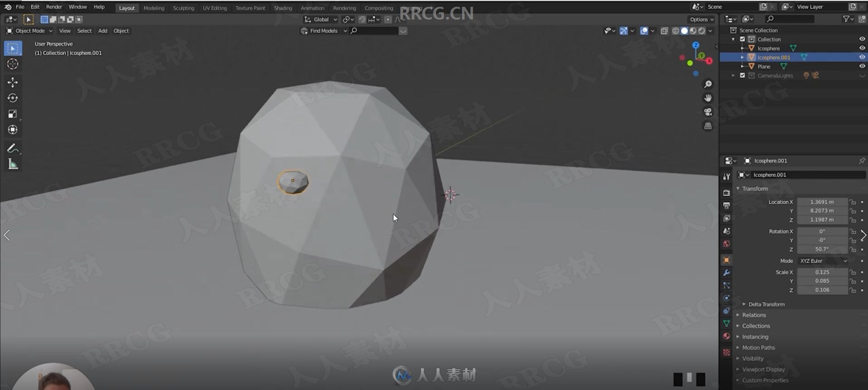Choose the Move tool
Image resolution: width=868 pixels, height=390 pixels.
[13, 82]
